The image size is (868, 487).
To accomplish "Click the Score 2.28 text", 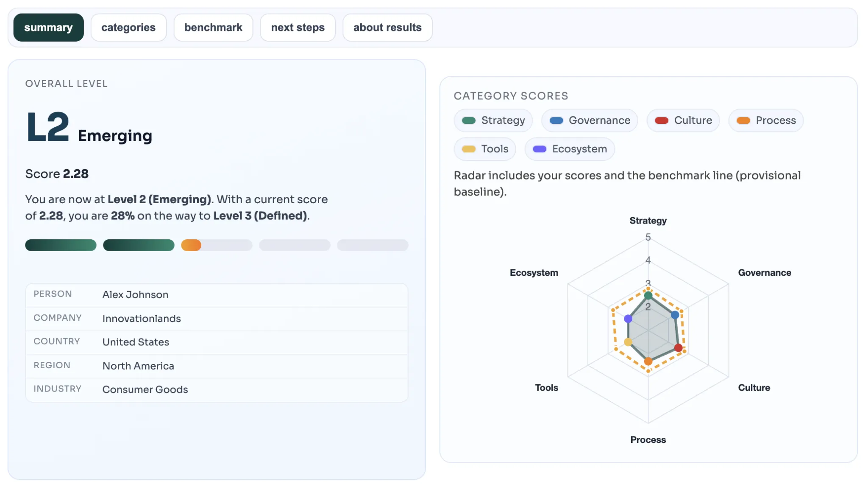I will (57, 174).
